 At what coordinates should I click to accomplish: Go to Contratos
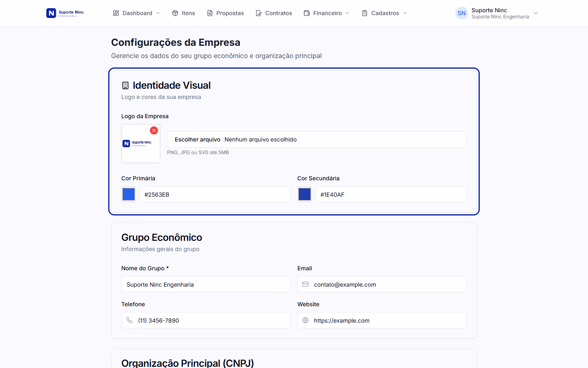274,13
